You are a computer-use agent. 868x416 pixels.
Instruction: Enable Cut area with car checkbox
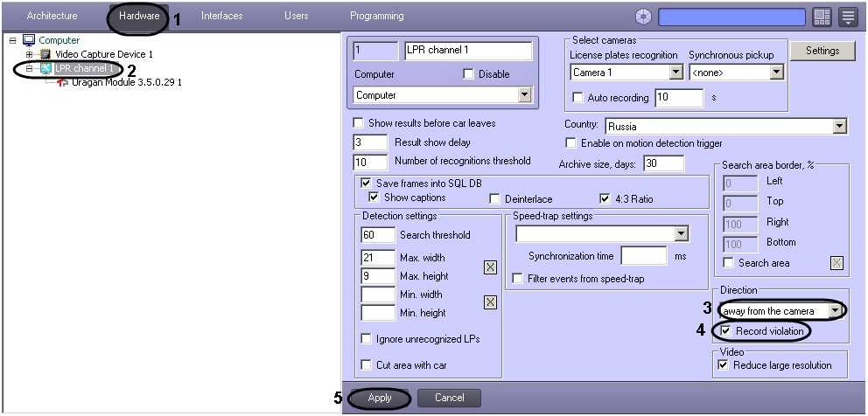pyautogui.click(x=366, y=365)
